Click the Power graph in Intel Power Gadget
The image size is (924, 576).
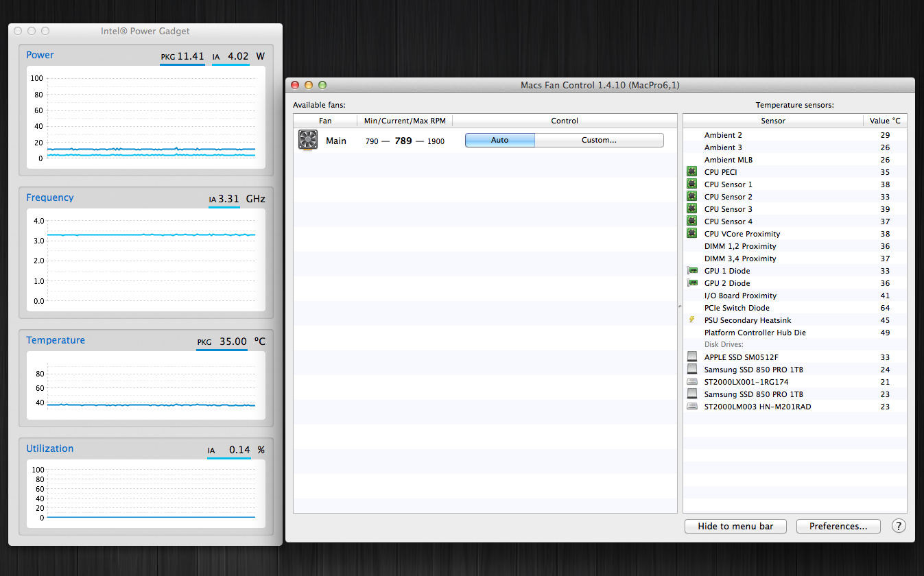point(146,117)
